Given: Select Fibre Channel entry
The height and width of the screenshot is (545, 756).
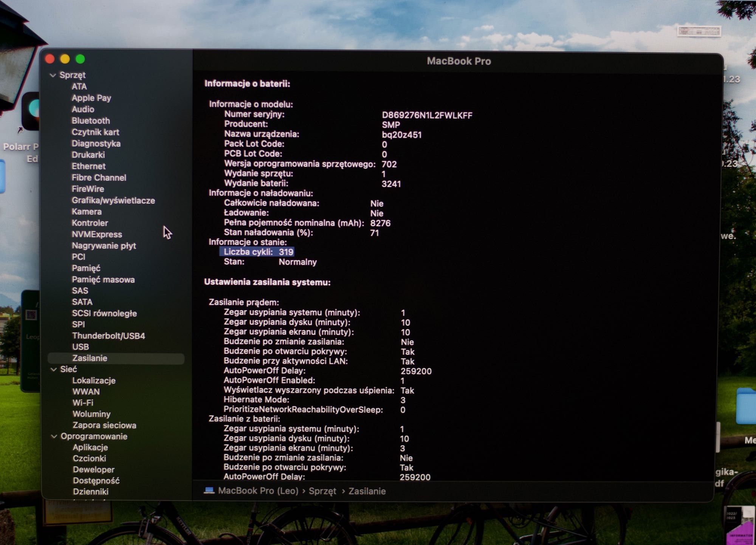Looking at the screenshot, I should click(99, 178).
